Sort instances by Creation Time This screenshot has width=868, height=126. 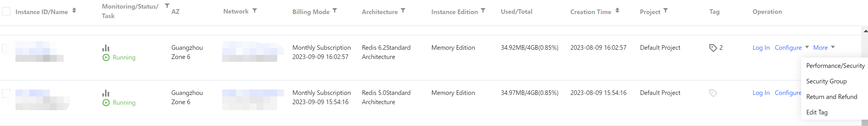tap(617, 11)
